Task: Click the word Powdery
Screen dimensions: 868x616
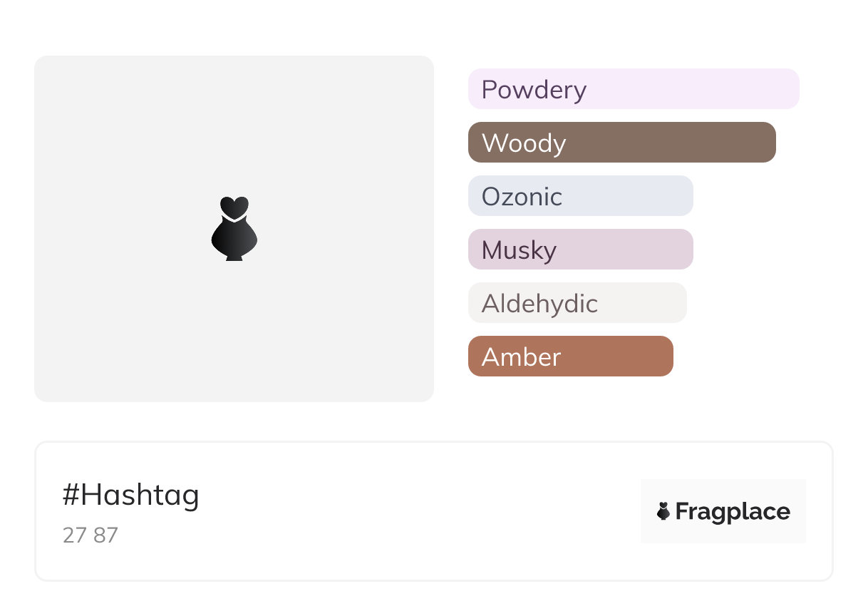Action: pos(534,90)
